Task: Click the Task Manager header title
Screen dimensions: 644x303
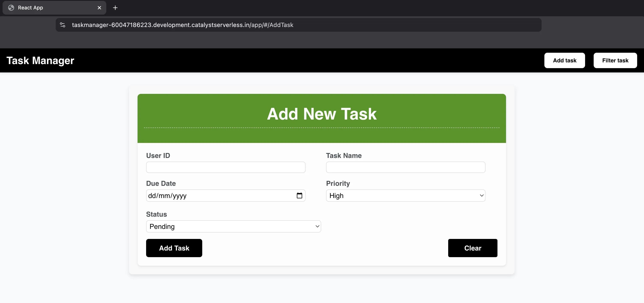Action: click(40, 60)
